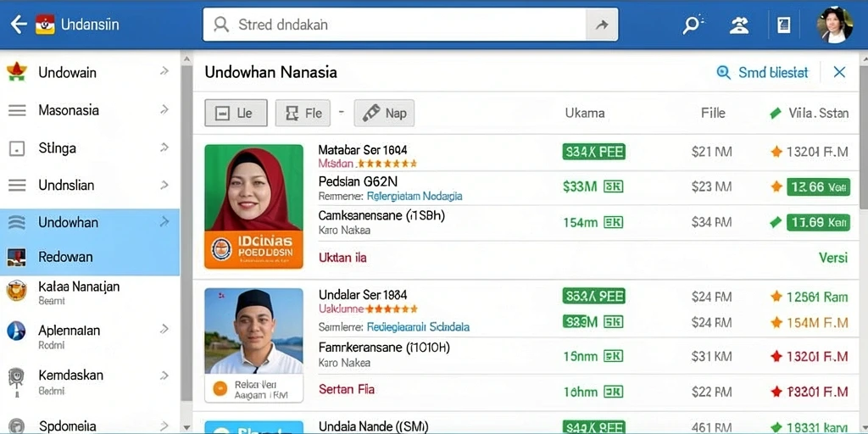Click the orange star beside '154M F.M'
Viewport: 868px width, 434px height.
[x=776, y=322]
